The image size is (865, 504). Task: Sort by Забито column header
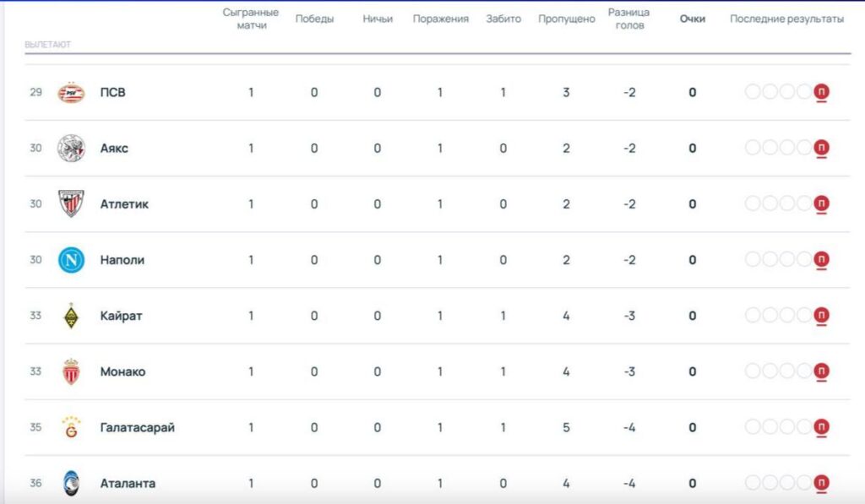point(503,19)
